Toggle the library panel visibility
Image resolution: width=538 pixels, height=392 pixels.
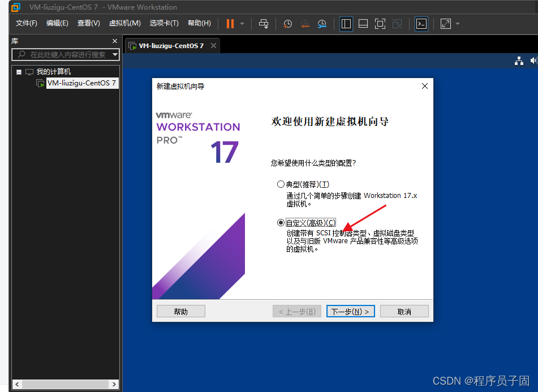click(x=346, y=24)
